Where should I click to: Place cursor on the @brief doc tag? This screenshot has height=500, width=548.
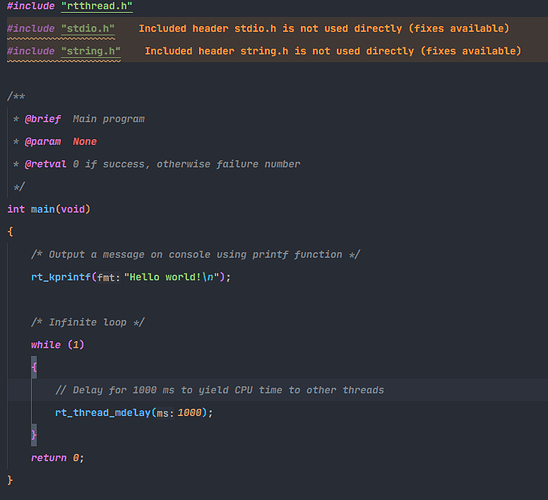click(x=43, y=119)
